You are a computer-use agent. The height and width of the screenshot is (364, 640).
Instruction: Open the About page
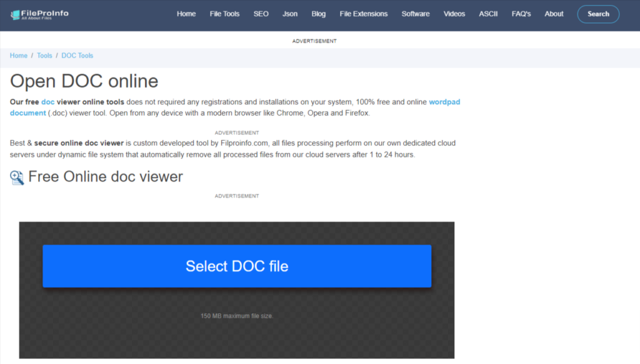[x=554, y=13]
